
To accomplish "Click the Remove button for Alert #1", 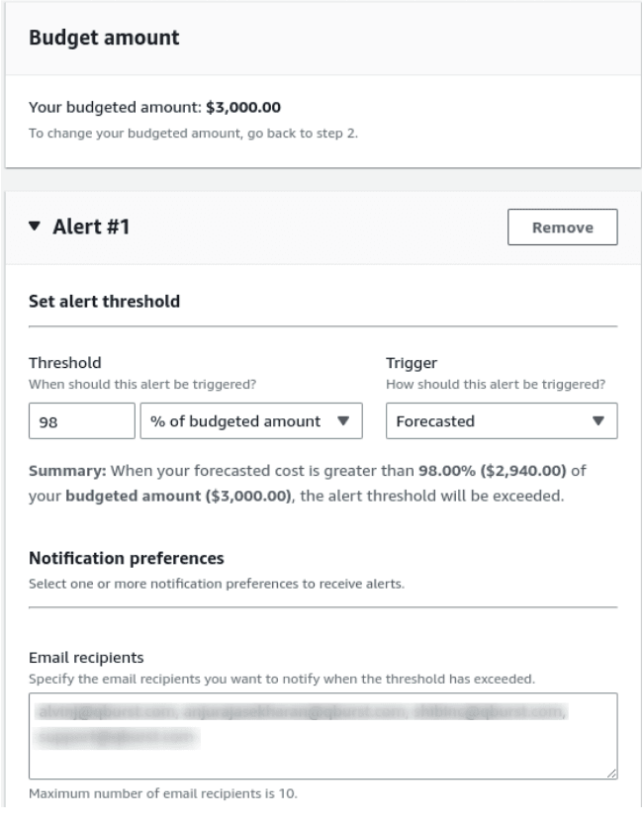I will [562, 228].
